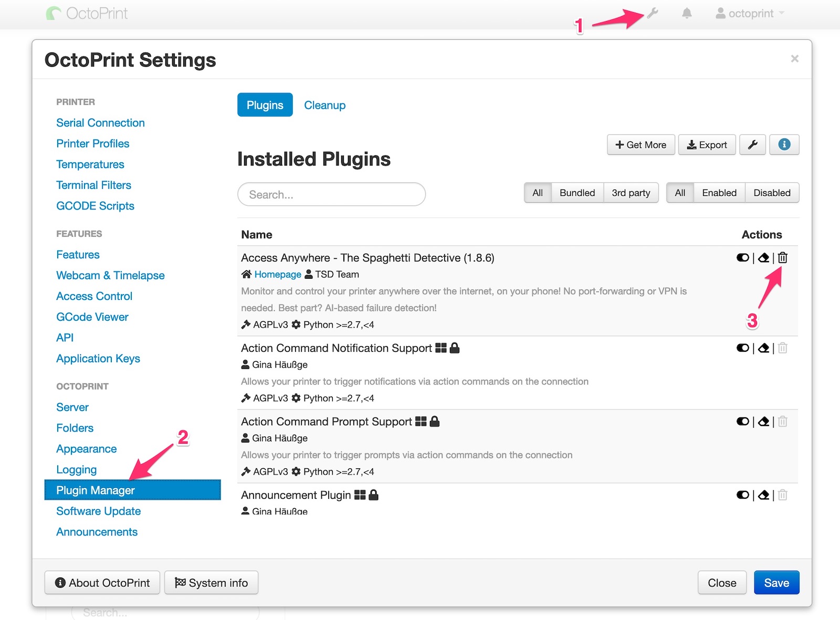
Task: Switch to the Cleanup tab
Action: coord(324,105)
